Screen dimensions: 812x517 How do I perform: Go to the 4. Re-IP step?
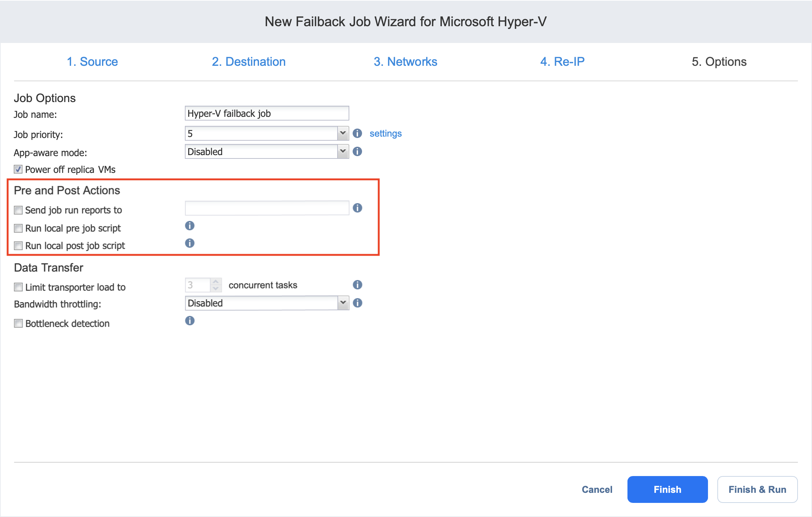pyautogui.click(x=562, y=62)
